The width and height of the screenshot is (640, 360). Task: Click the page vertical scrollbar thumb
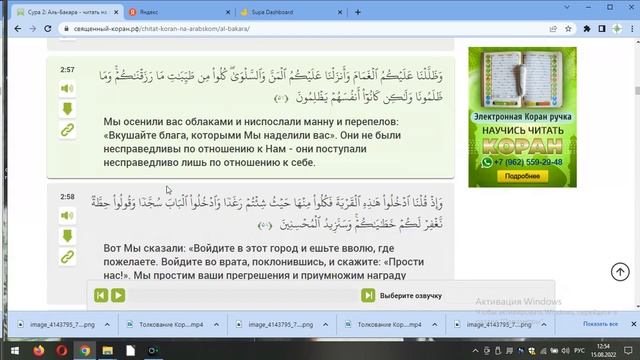(637, 91)
